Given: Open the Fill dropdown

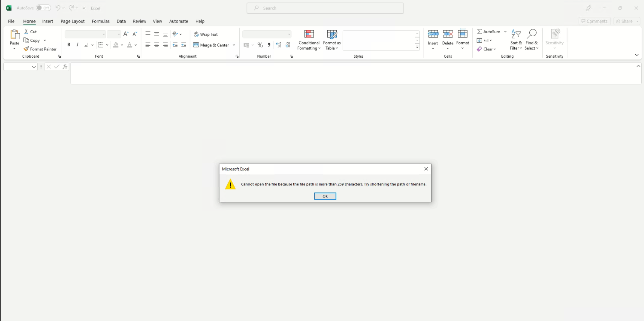Looking at the screenshot, I should point(485,40).
